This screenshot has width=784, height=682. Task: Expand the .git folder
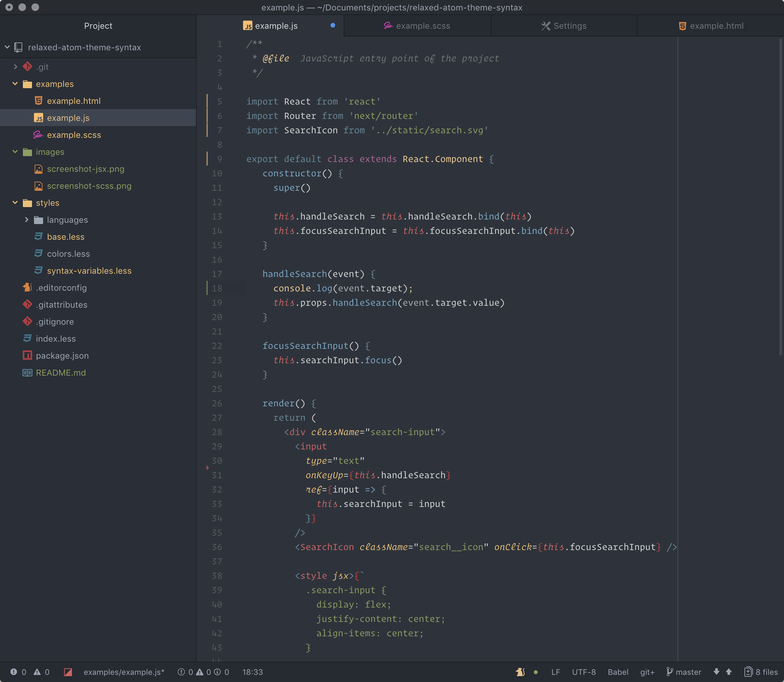15,67
